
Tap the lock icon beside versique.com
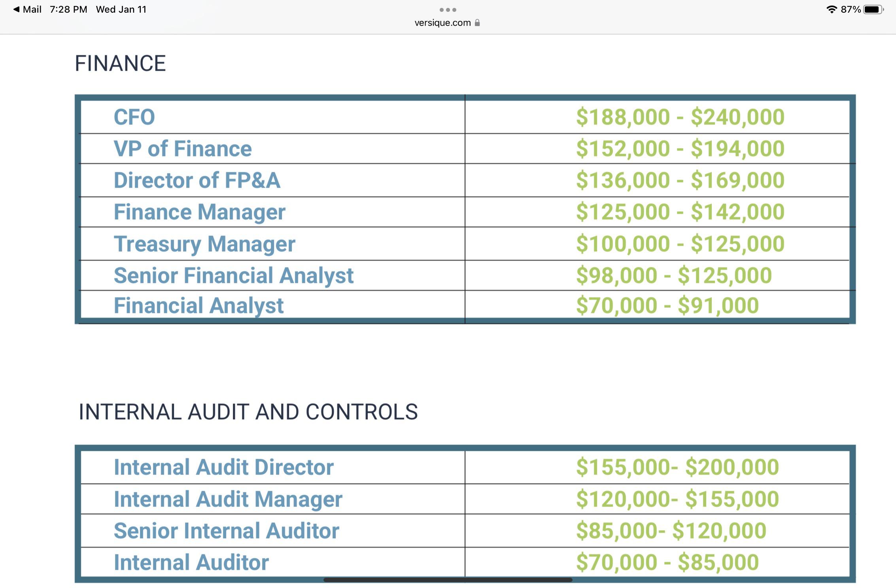coord(477,23)
